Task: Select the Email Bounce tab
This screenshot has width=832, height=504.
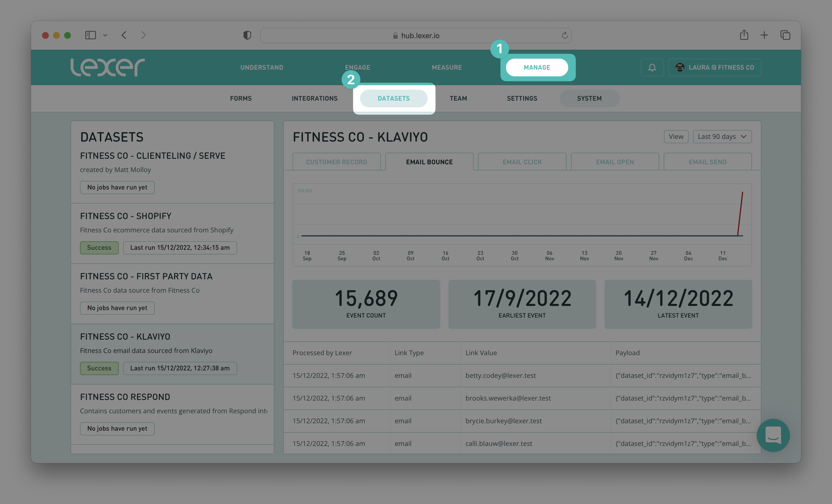Action: pyautogui.click(x=429, y=162)
